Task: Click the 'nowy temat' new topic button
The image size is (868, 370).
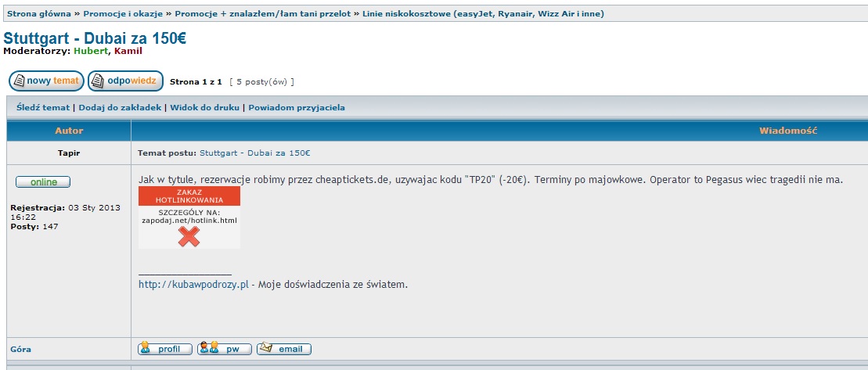Action: tap(46, 81)
